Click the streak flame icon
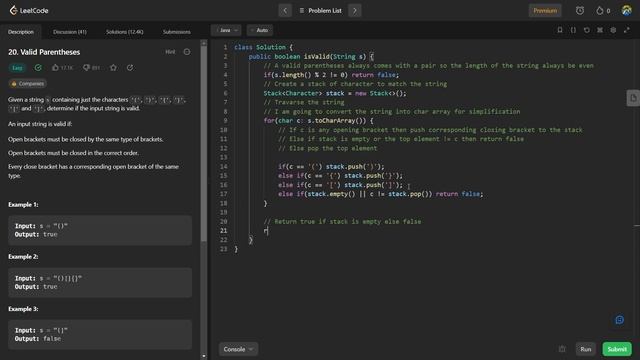Image resolution: width=640 pixels, height=360 pixels. coord(599,11)
